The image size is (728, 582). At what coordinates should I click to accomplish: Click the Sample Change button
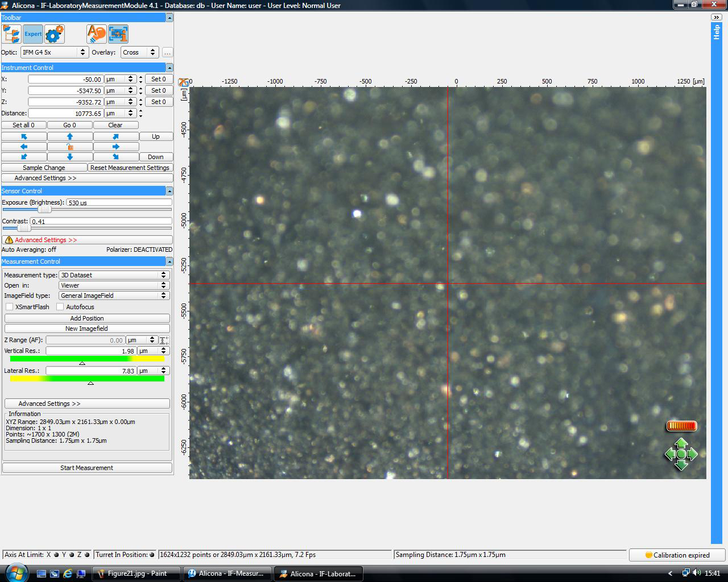44,168
